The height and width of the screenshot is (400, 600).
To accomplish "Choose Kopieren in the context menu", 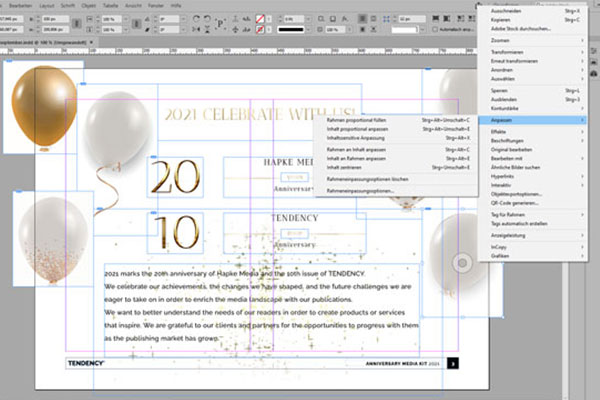I will [x=534, y=20].
